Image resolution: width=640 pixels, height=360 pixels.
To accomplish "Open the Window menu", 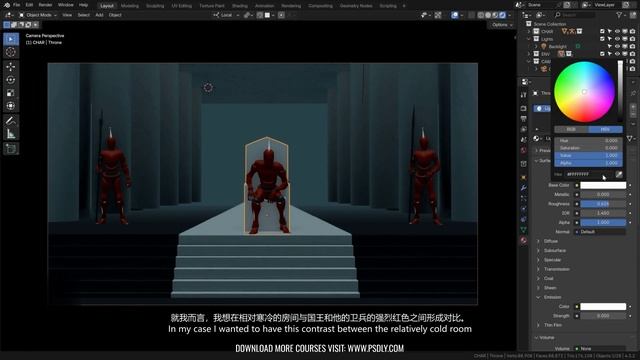I will [x=65, y=5].
